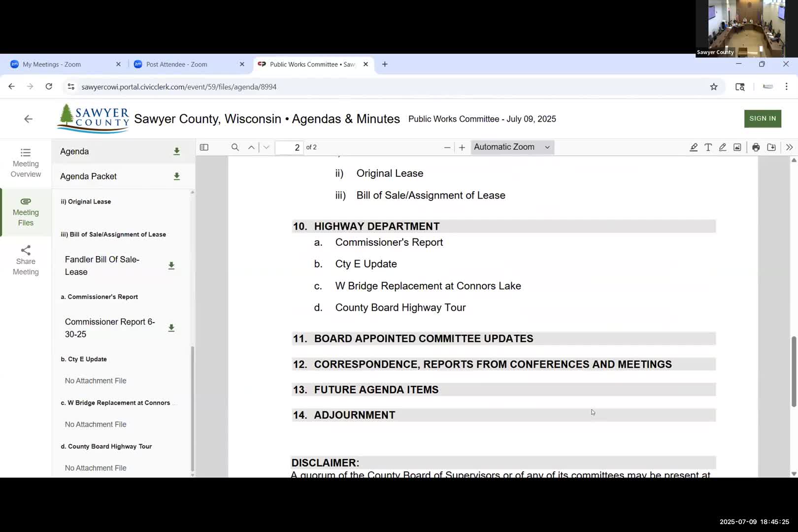
Task: Click the Sawyer County logo
Action: pyautogui.click(x=94, y=119)
